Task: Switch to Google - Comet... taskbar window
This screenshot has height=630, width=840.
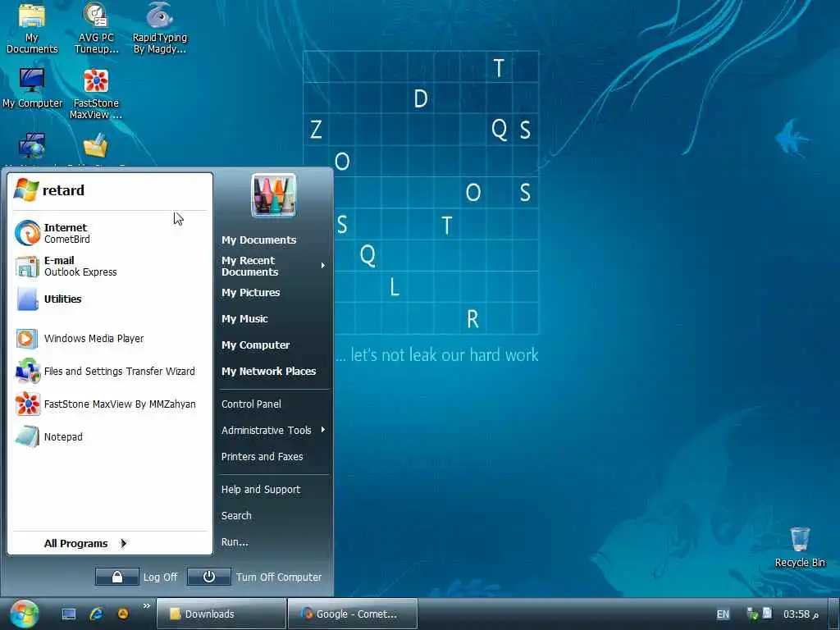Action: (353, 614)
